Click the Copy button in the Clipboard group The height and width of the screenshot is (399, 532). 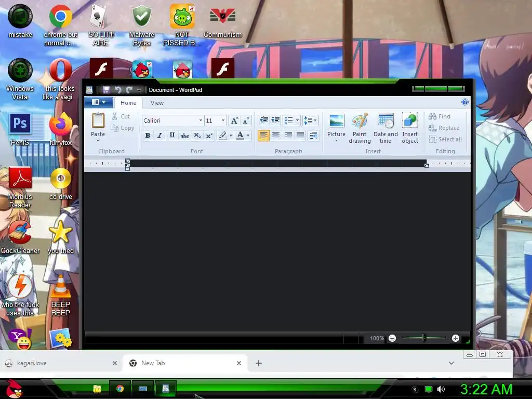(123, 128)
